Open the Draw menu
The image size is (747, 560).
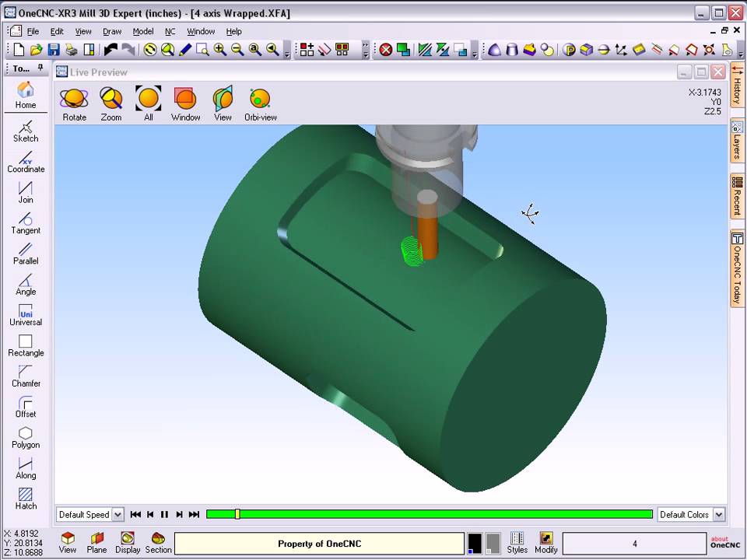pyautogui.click(x=112, y=31)
